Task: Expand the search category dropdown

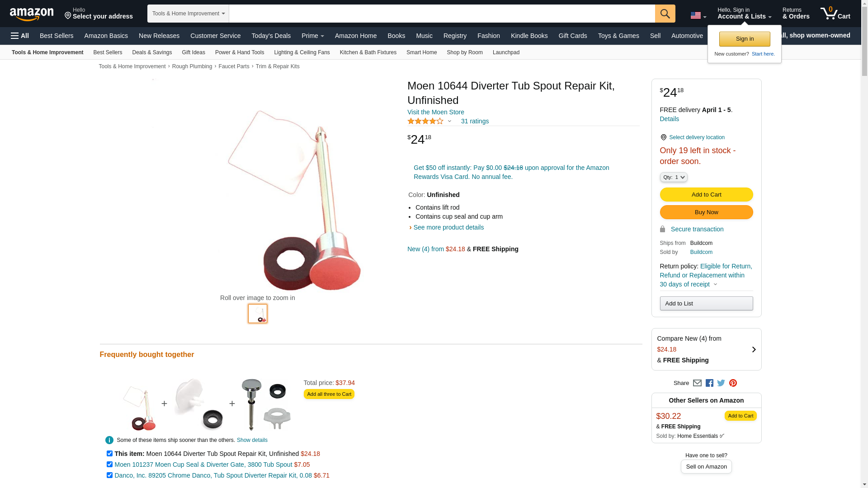Action: click(x=188, y=14)
